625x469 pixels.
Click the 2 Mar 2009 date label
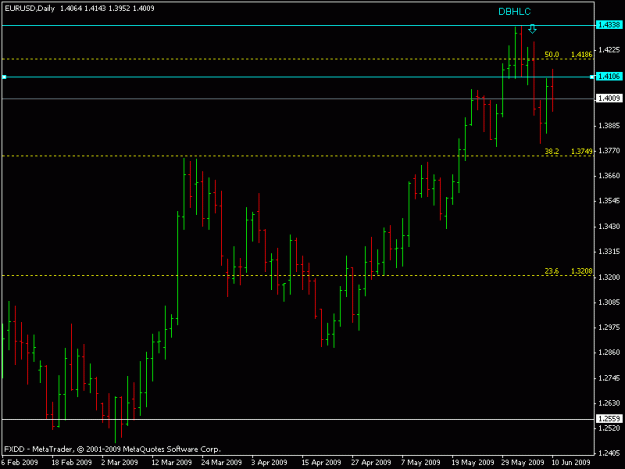coord(120,462)
